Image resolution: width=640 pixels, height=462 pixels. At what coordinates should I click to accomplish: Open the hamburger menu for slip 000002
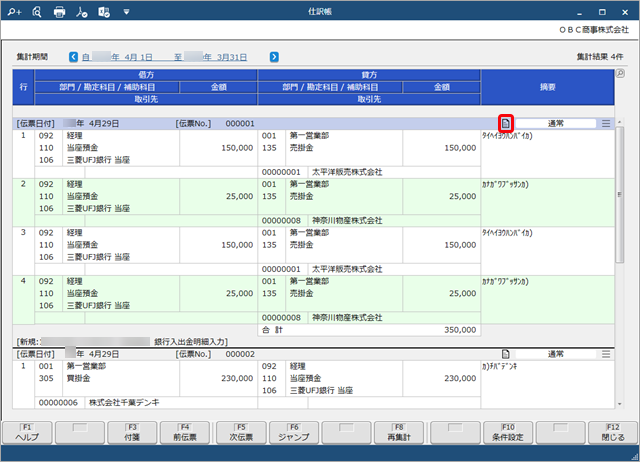pyautogui.click(x=606, y=354)
